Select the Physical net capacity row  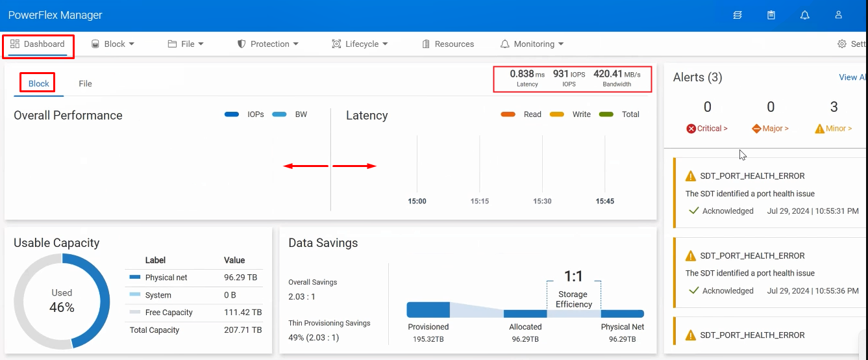[x=194, y=277]
